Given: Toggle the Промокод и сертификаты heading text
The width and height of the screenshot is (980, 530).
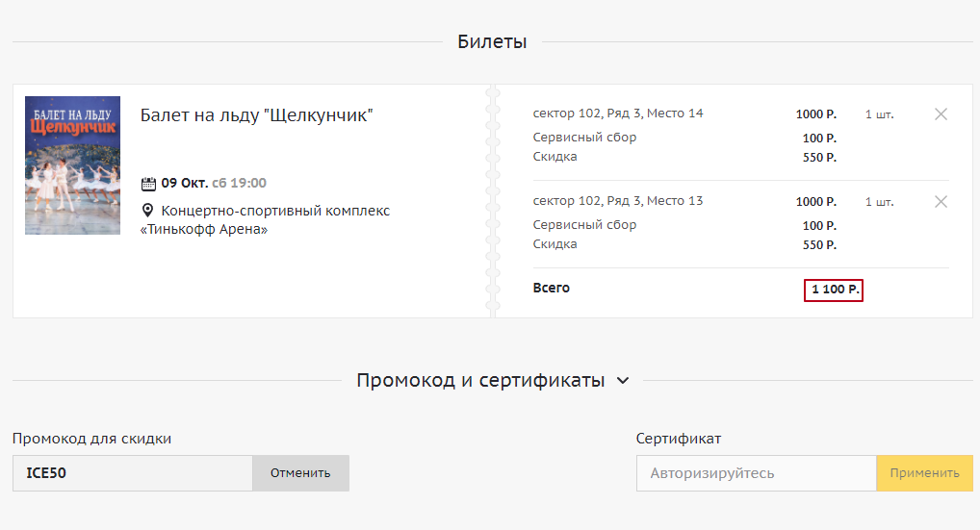Looking at the screenshot, I should 480,381.
